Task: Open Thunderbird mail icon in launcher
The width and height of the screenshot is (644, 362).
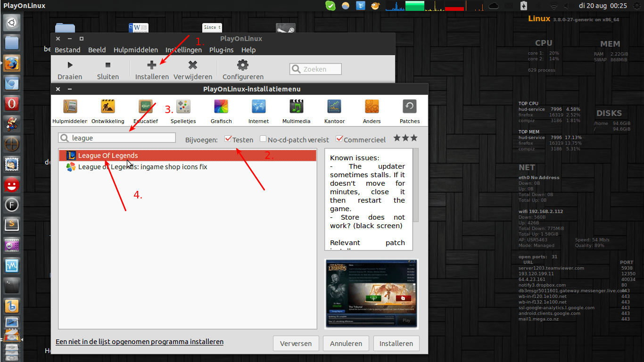Action: (x=12, y=165)
